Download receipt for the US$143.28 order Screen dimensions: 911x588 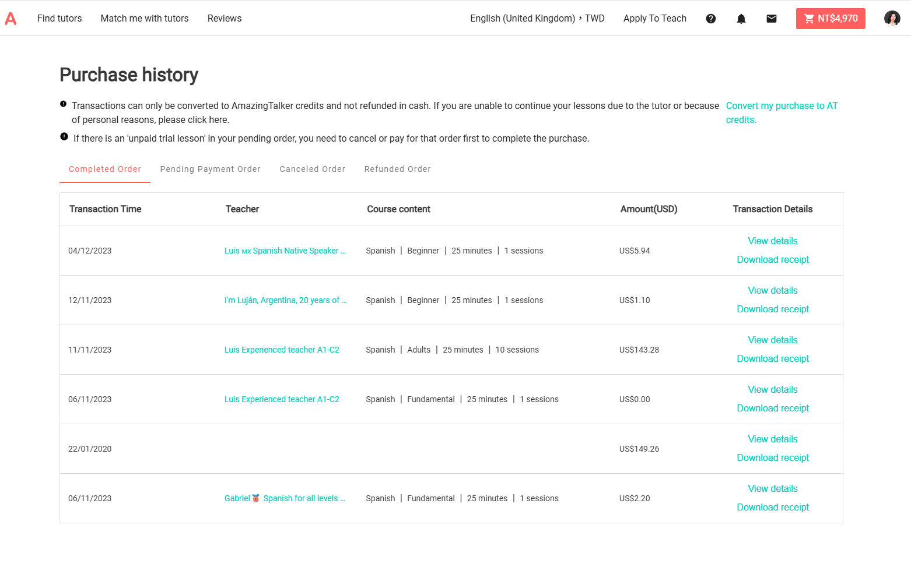772,359
